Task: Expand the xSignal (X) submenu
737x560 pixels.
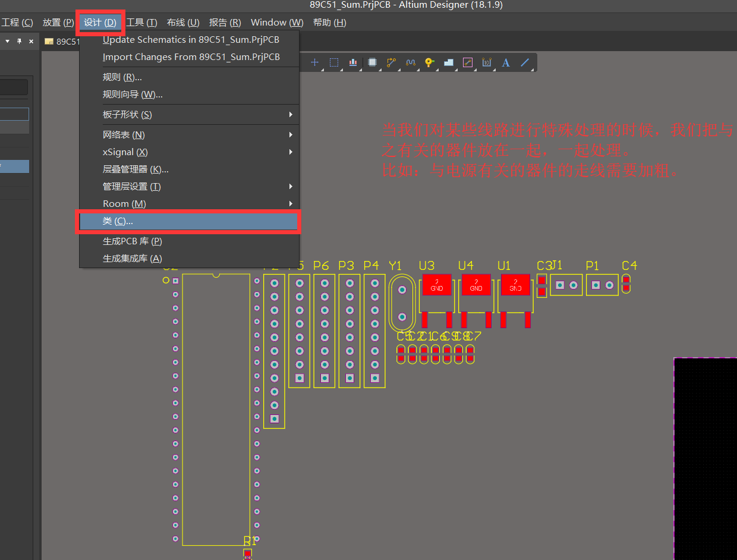Action: [190, 152]
